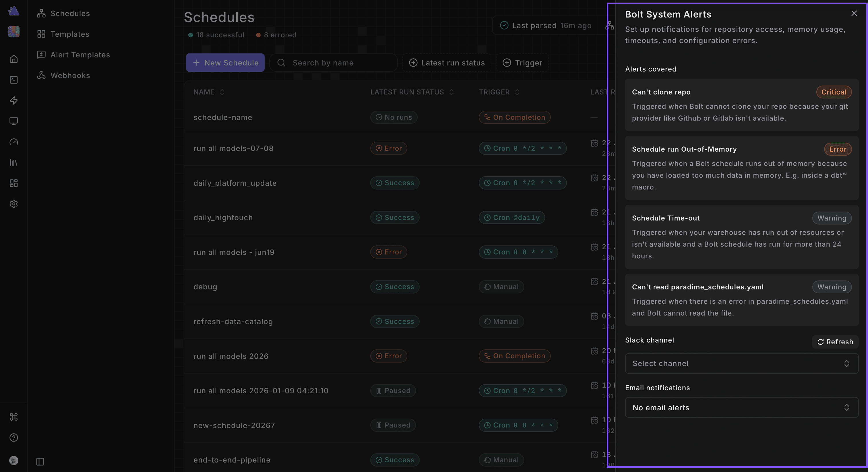Click Warning badge on paradime_schedules.yaml alert

[x=832, y=287]
